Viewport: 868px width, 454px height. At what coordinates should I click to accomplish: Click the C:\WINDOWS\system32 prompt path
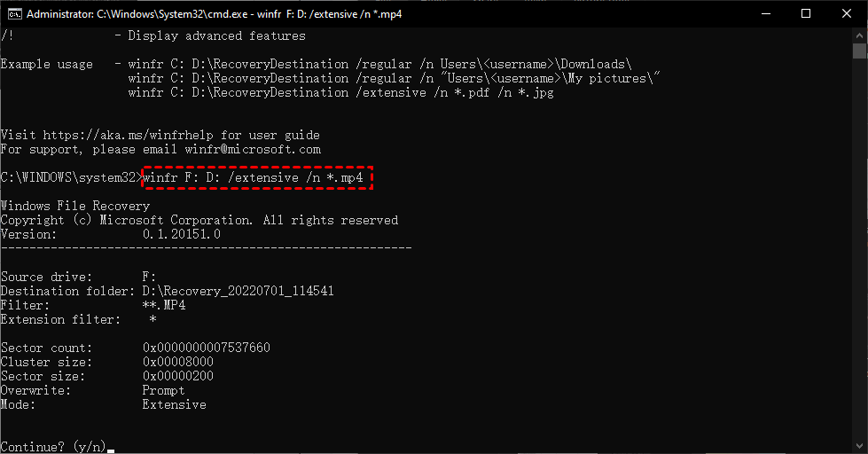69,178
